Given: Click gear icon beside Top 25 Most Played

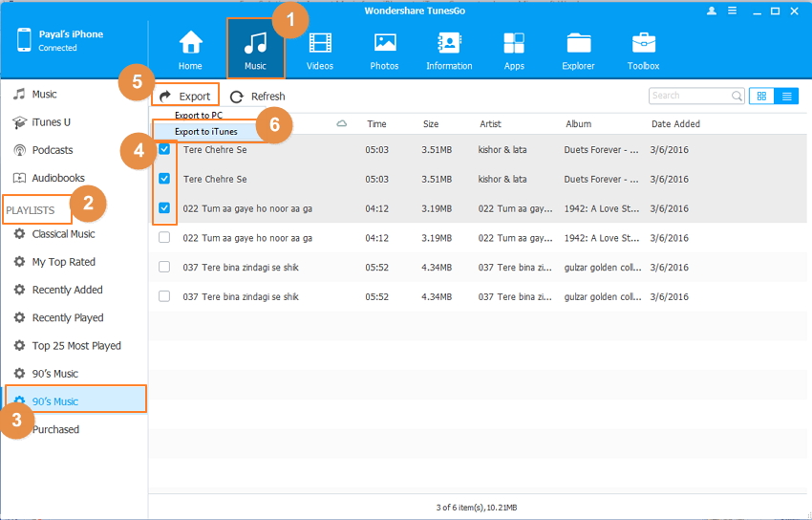Looking at the screenshot, I should pos(19,345).
